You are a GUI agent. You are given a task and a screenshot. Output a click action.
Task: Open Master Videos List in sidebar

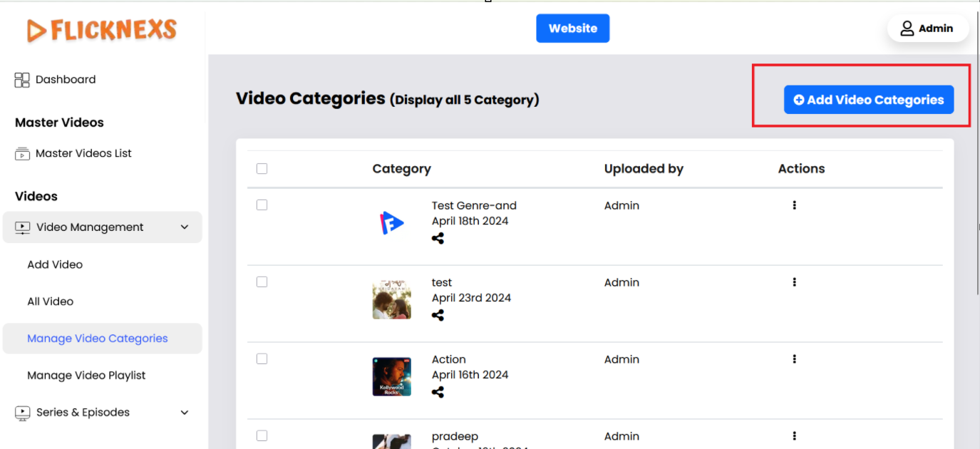(x=83, y=153)
